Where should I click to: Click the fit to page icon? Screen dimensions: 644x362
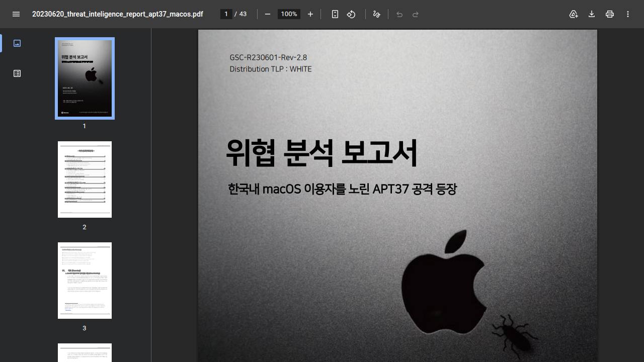point(335,14)
